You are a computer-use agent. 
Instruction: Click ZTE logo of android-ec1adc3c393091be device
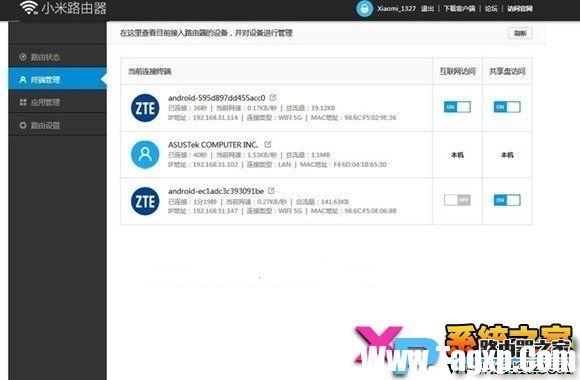[x=145, y=201]
